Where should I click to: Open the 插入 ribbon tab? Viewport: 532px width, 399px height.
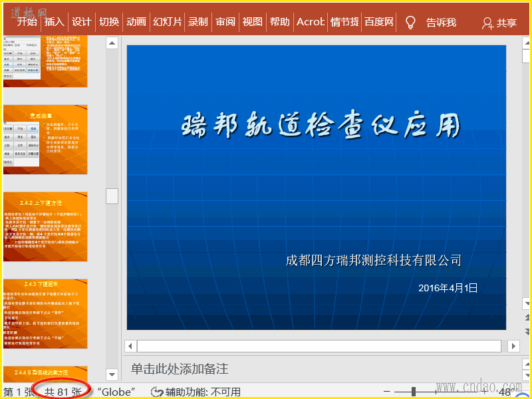tap(55, 22)
